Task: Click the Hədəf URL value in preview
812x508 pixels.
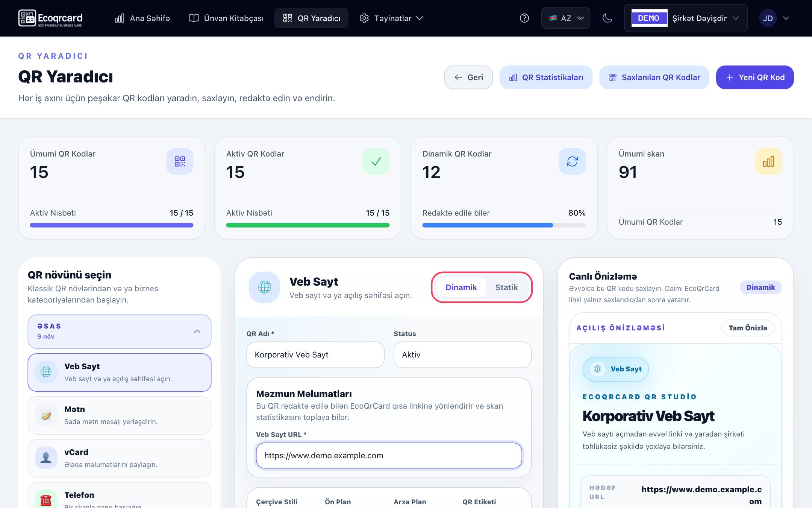Action: (x=701, y=495)
